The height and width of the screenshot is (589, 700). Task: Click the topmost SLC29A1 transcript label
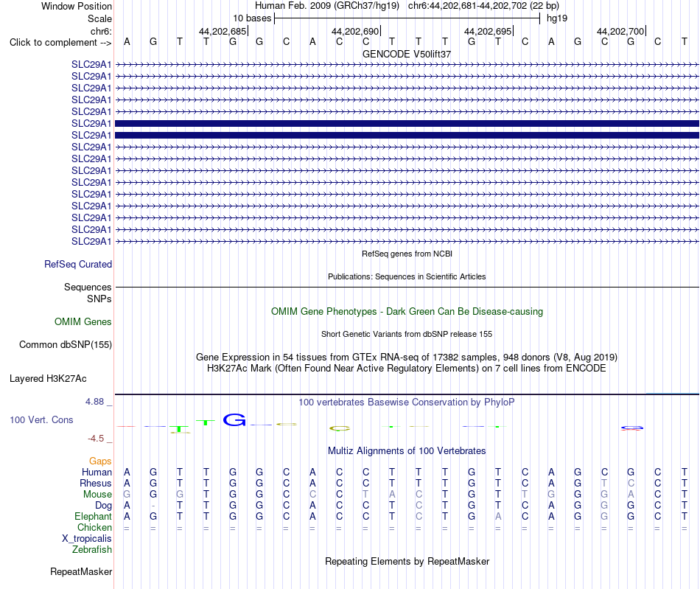click(91, 64)
